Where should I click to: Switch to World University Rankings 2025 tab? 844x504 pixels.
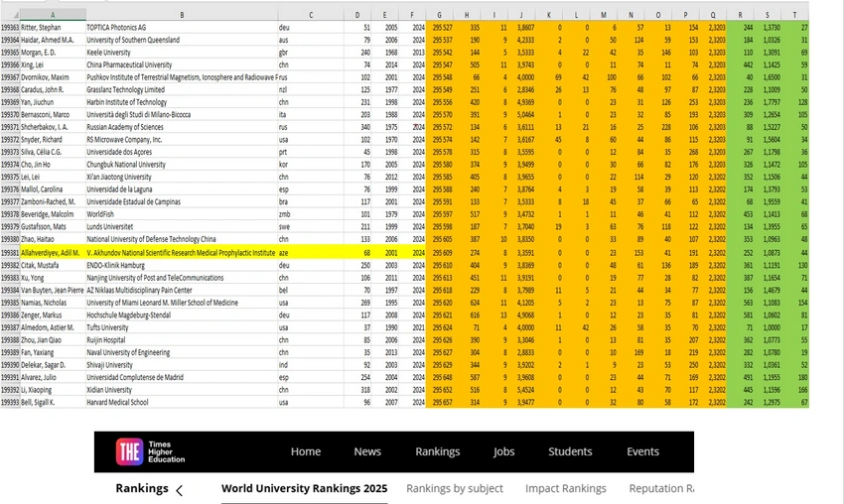(x=304, y=488)
